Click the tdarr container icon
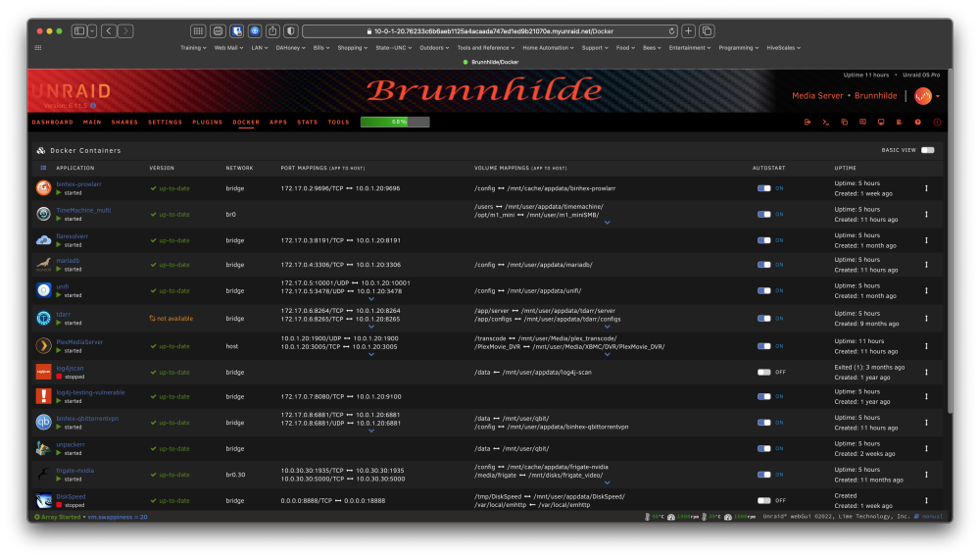Image resolution: width=980 pixels, height=559 pixels. click(43, 319)
